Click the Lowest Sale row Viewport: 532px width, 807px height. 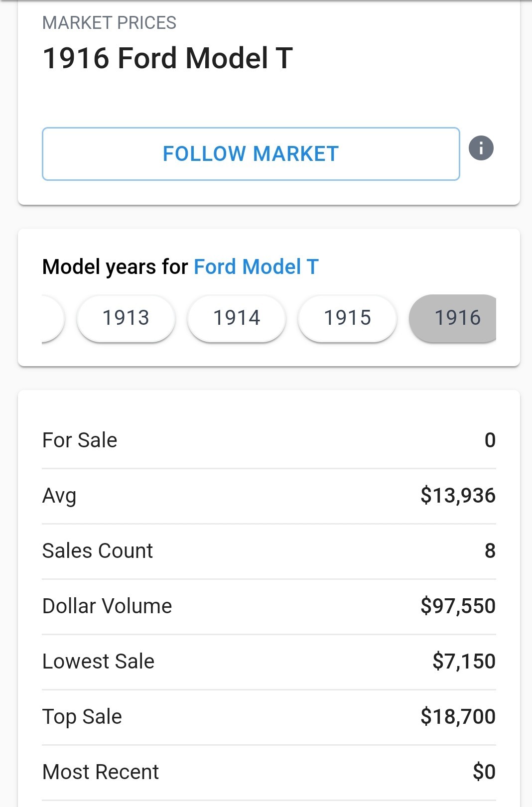(x=269, y=662)
